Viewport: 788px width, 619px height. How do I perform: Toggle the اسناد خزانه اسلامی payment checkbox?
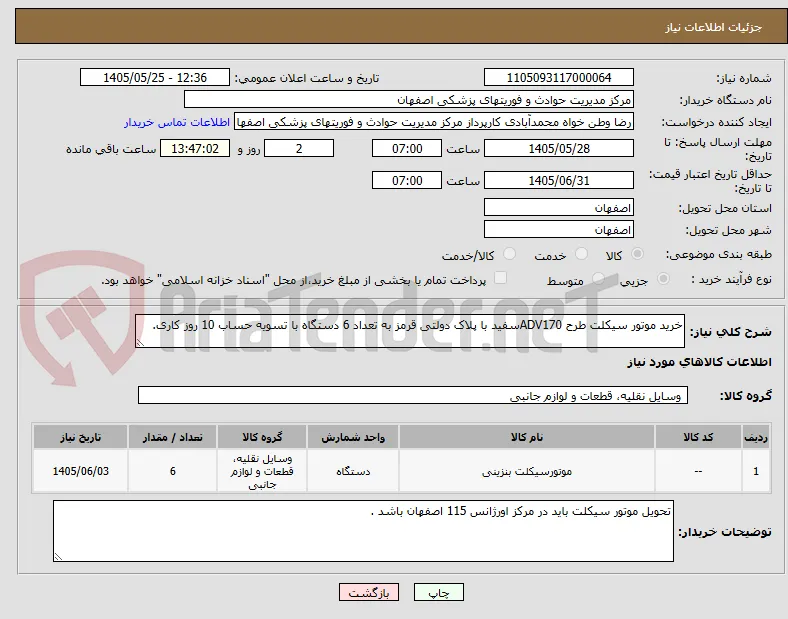click(501, 278)
